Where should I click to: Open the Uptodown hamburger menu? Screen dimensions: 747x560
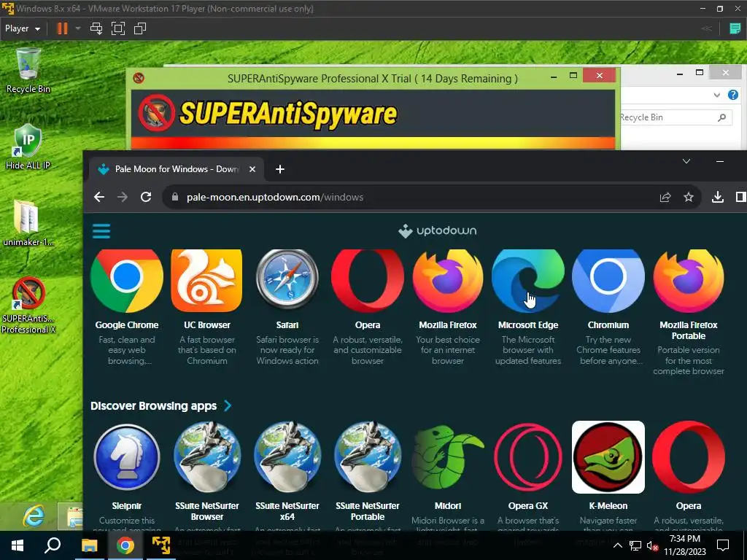point(101,231)
